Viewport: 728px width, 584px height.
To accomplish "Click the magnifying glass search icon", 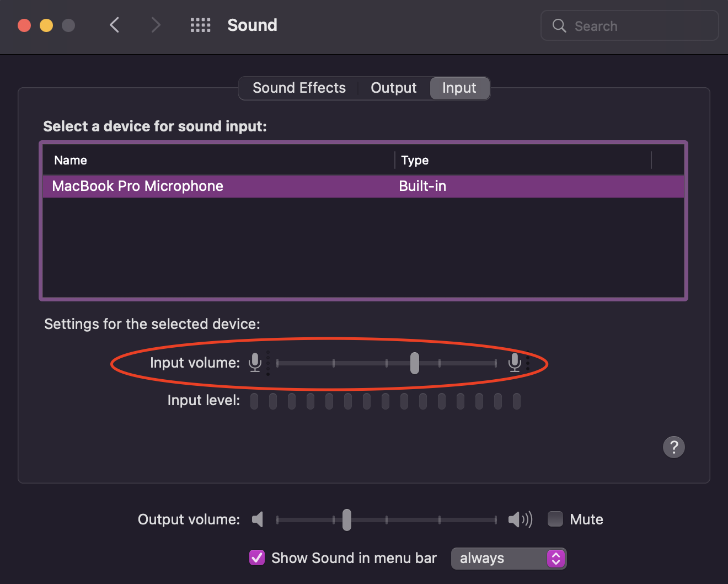I will (559, 26).
